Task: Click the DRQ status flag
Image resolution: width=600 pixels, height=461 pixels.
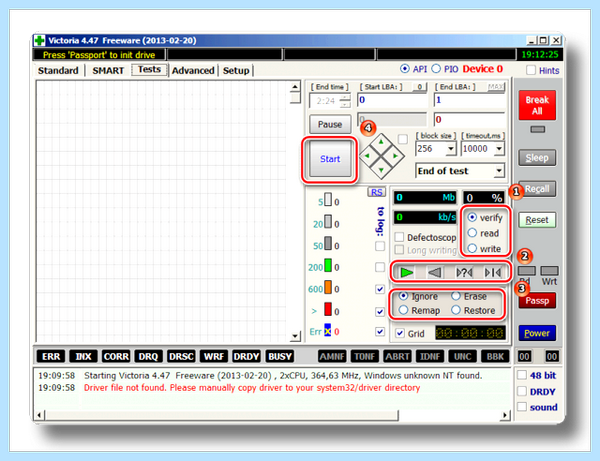Action: point(148,357)
